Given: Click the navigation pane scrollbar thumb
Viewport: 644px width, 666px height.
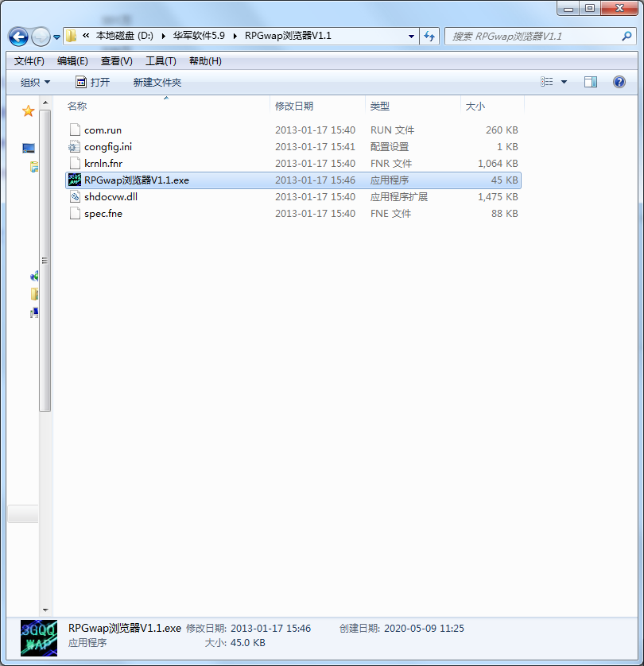Looking at the screenshot, I should [45, 261].
